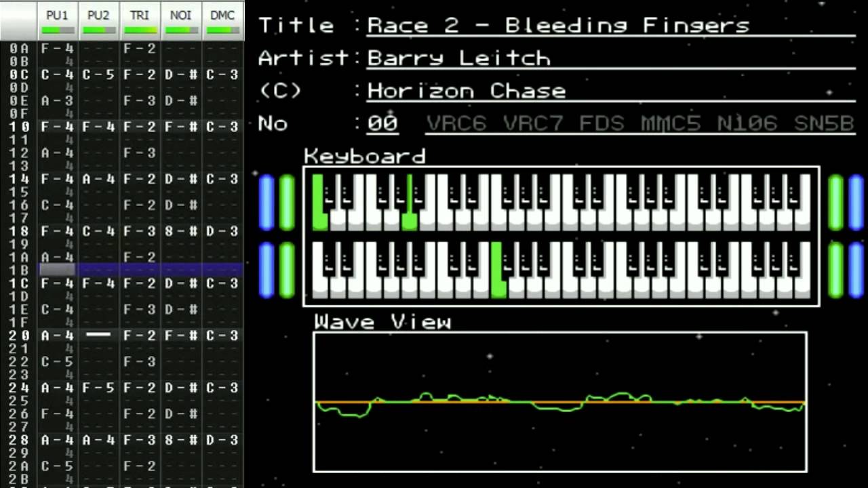868x488 pixels.
Task: Select row 1A TRI note F-2
Action: (140, 258)
